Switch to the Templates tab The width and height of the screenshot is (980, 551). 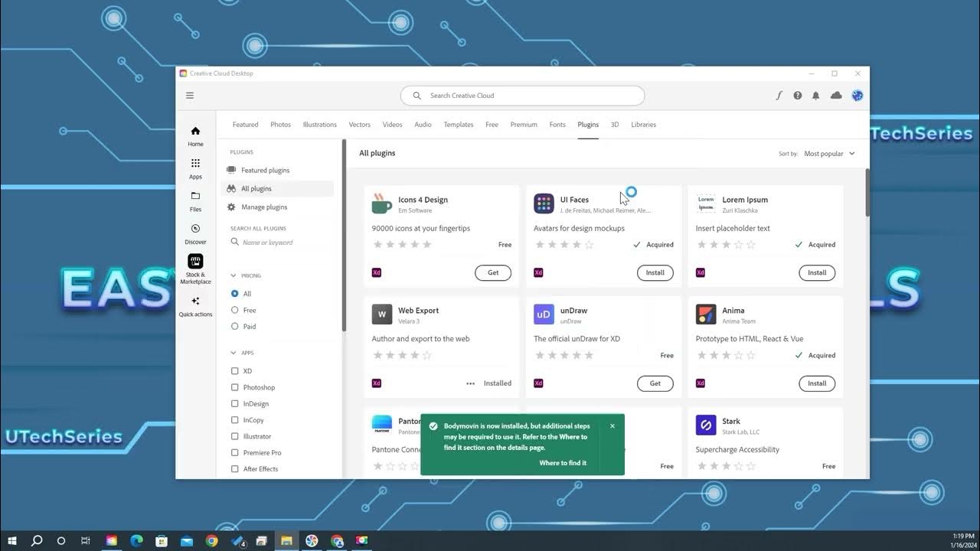459,125
